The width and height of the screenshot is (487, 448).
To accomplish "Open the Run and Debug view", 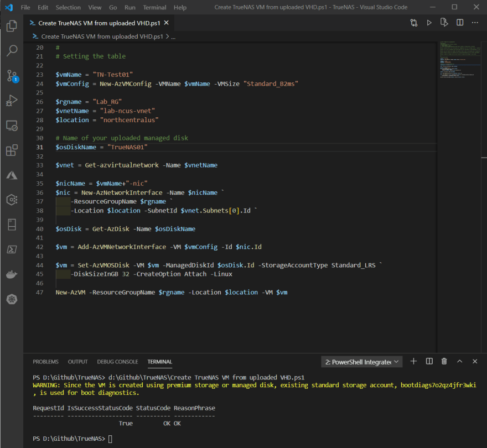I will tap(12, 101).
